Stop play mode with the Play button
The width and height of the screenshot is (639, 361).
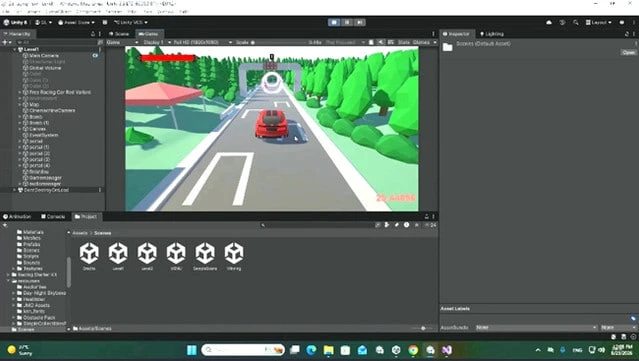(x=334, y=22)
